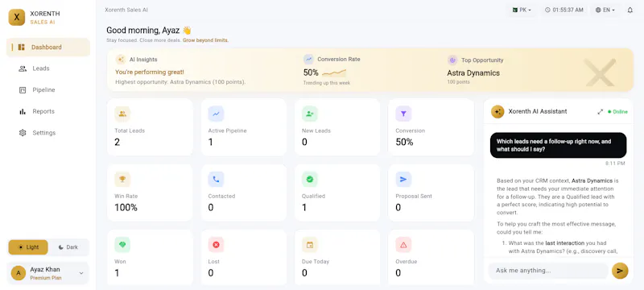Open the Settings menu item

point(48,133)
